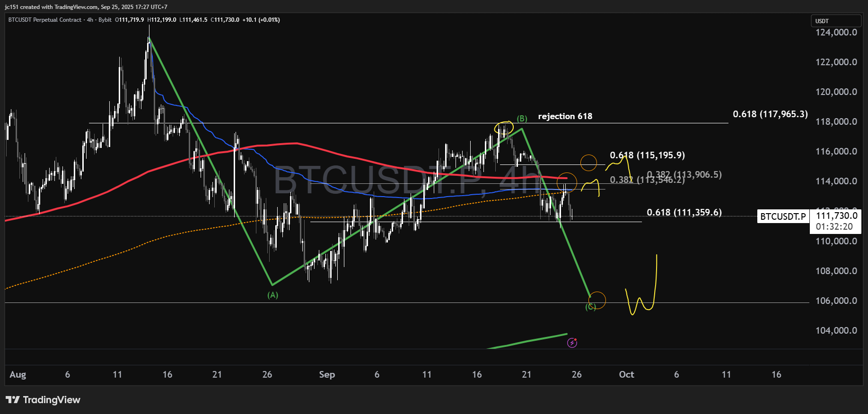Click the close value C111,730.0 in header
Image resolution: width=868 pixels, height=414 pixels.
coord(225,20)
